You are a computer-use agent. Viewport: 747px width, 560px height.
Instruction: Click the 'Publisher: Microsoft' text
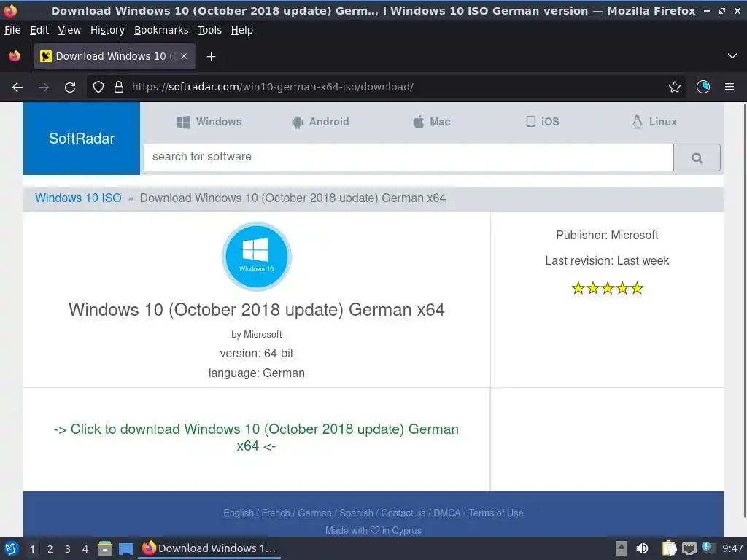(607, 236)
